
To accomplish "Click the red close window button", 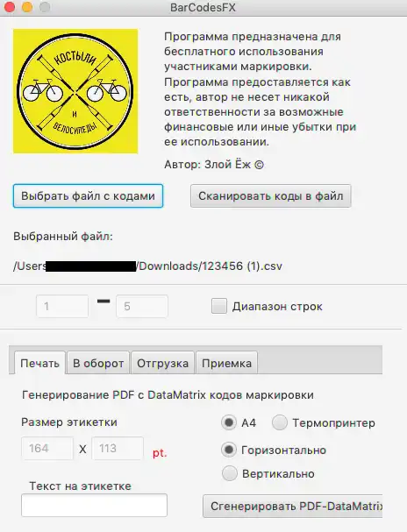I will pos(10,7).
